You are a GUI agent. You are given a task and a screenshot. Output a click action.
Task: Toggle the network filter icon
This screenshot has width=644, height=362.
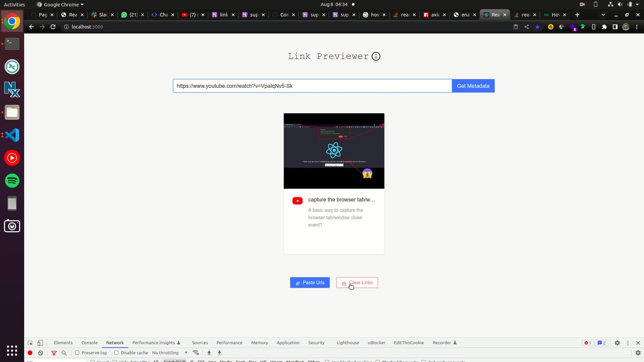point(54,353)
